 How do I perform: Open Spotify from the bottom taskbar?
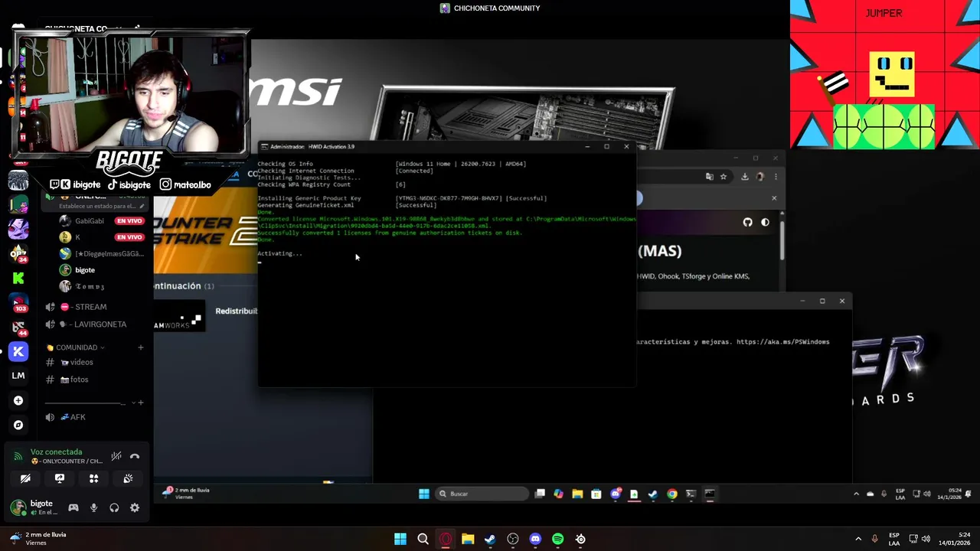click(x=558, y=539)
